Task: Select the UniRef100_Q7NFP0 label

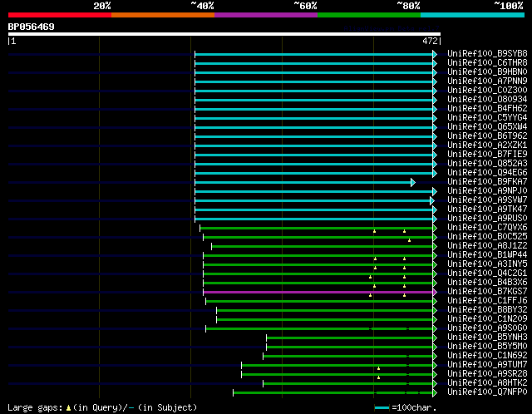Action: 487,392
